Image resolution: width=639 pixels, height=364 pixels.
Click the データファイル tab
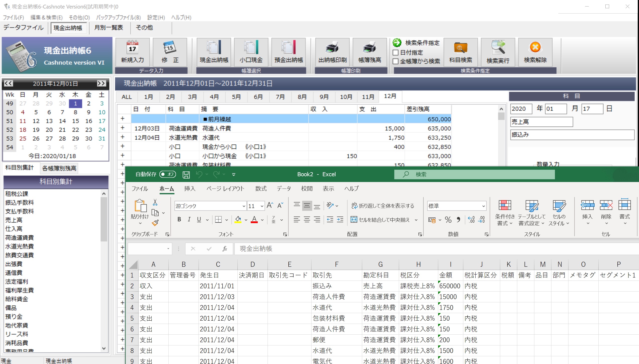tap(24, 28)
